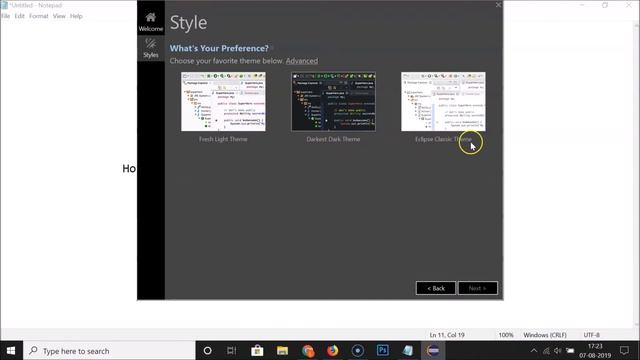The image size is (640, 360).
Task: Switch to Eclipse taskbar icon
Action: (x=433, y=351)
